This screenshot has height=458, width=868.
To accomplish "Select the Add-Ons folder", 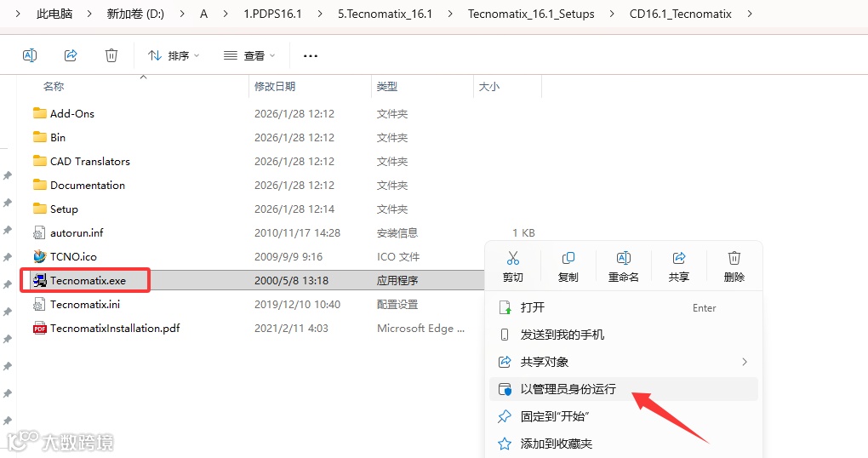I will tap(72, 113).
